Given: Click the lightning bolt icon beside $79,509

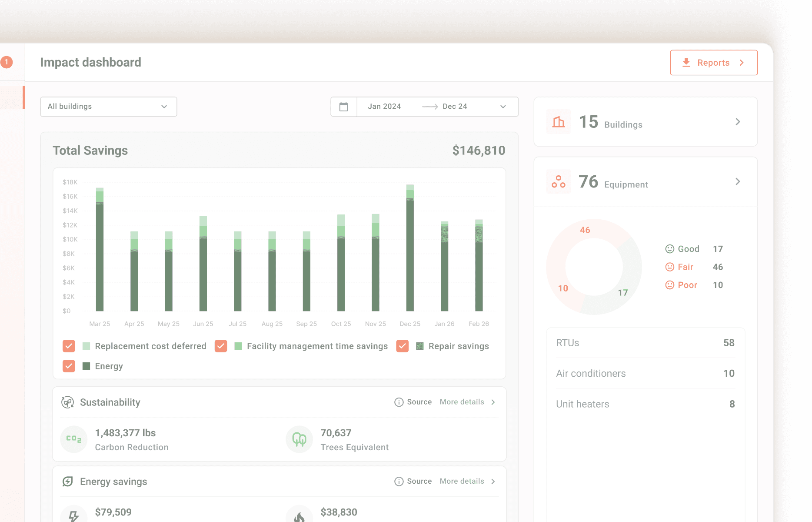Looking at the screenshot, I should [x=74, y=515].
